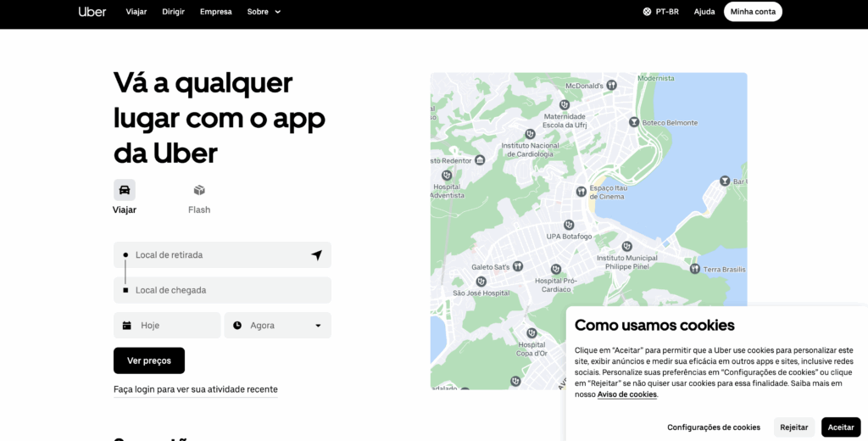Click the Ver preços button
Image resolution: width=868 pixels, height=441 pixels.
coord(149,360)
